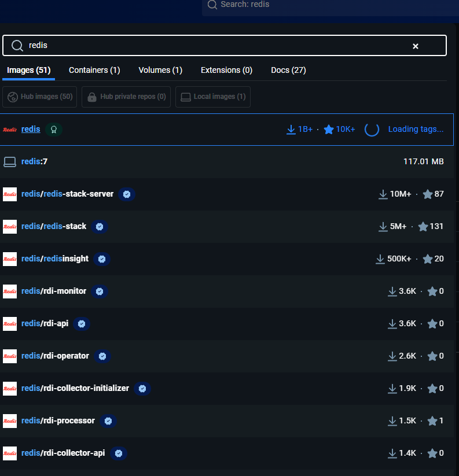Viewport: 459px width, 476px height.
Task: Open the Docs (27) tab
Action: 288,70
